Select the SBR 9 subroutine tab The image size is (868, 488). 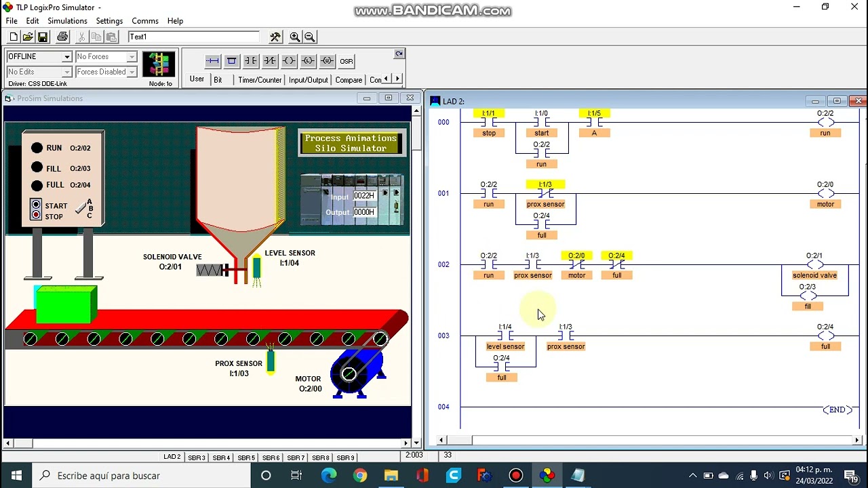pos(345,458)
